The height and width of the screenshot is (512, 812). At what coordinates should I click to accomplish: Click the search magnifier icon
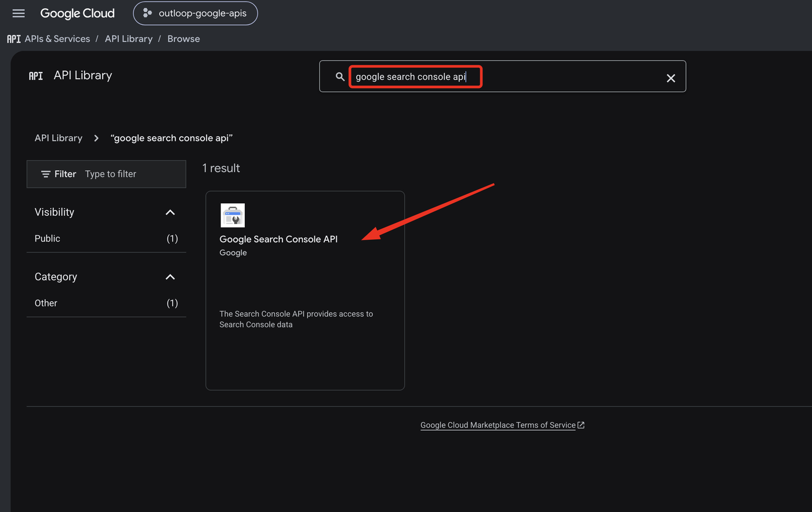coord(340,77)
